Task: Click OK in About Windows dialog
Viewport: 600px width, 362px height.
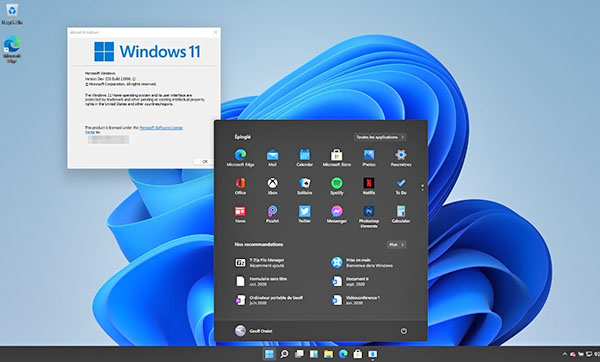Action: 205,161
